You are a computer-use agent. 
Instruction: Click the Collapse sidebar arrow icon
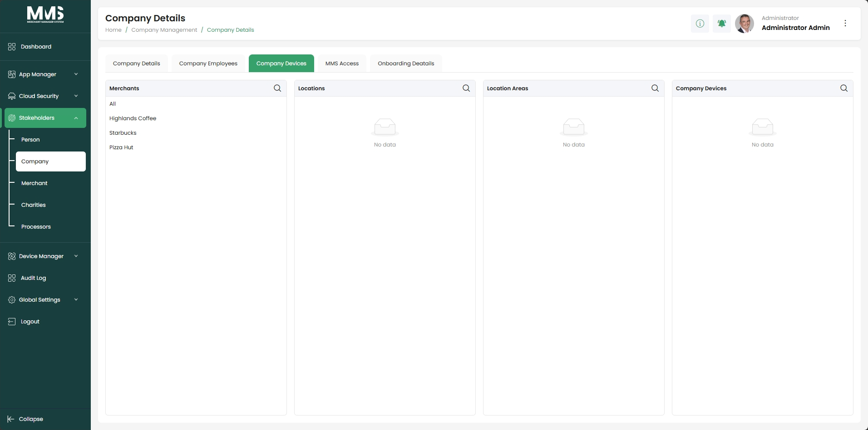pos(11,419)
